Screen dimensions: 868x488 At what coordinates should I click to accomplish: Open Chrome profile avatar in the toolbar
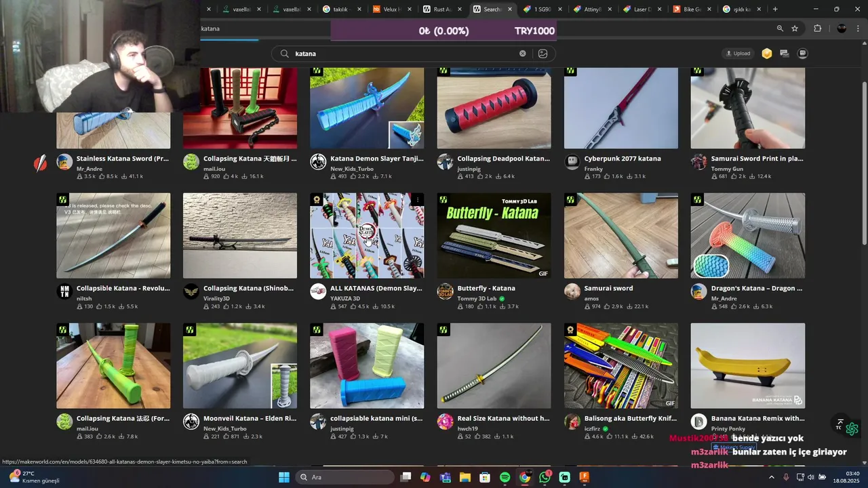842,28
